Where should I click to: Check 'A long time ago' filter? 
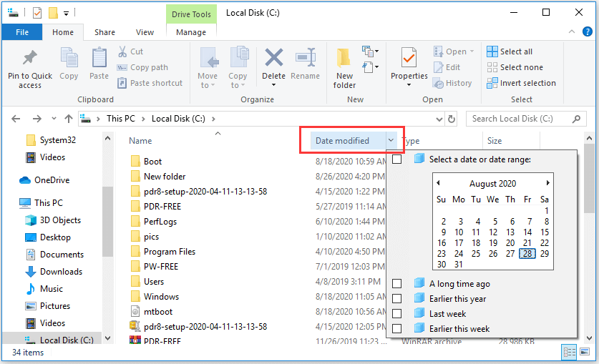(x=397, y=283)
